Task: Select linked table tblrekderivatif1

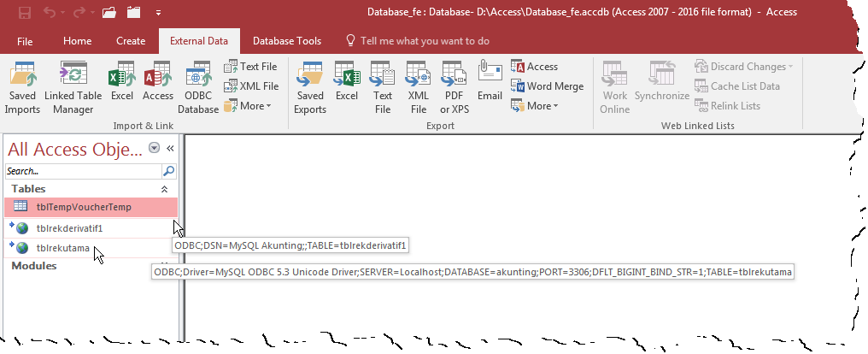Action: [91, 228]
